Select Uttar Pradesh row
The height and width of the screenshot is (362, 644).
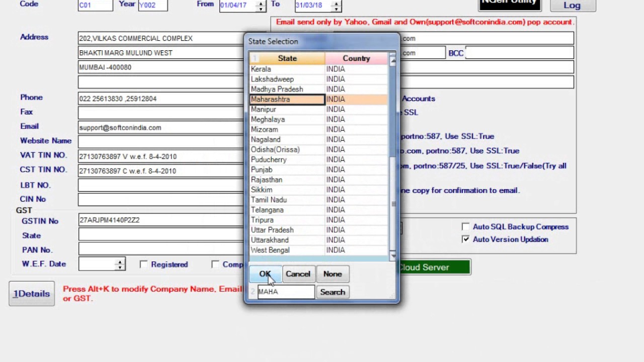(x=287, y=230)
